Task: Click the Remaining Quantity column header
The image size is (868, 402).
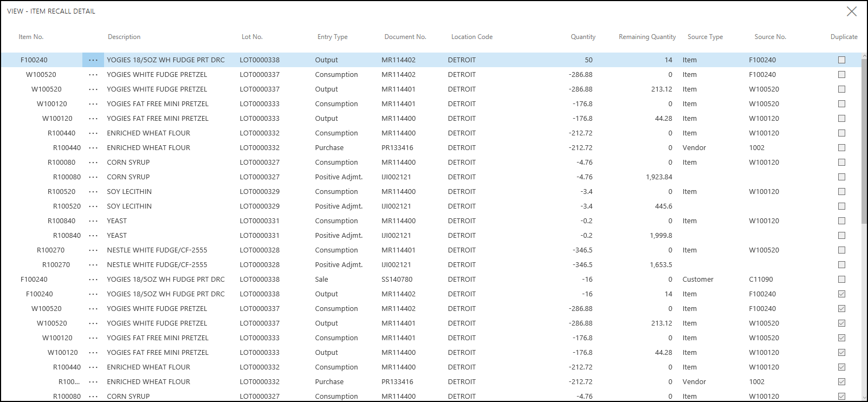Action: coord(647,37)
